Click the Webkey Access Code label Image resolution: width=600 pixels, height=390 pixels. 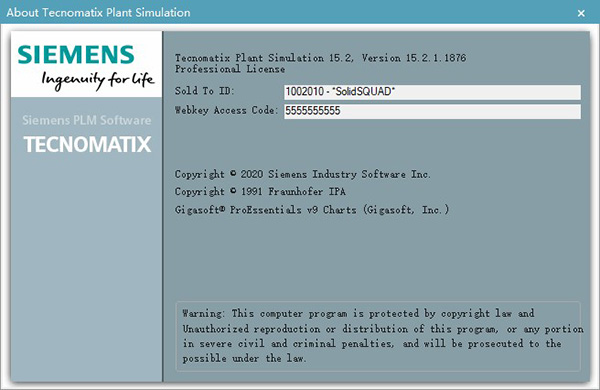[226, 110]
